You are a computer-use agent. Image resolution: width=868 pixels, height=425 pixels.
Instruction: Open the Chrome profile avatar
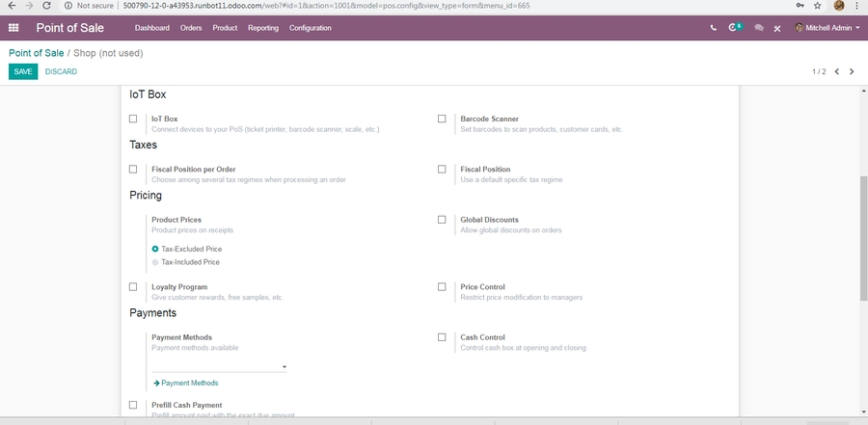(839, 6)
